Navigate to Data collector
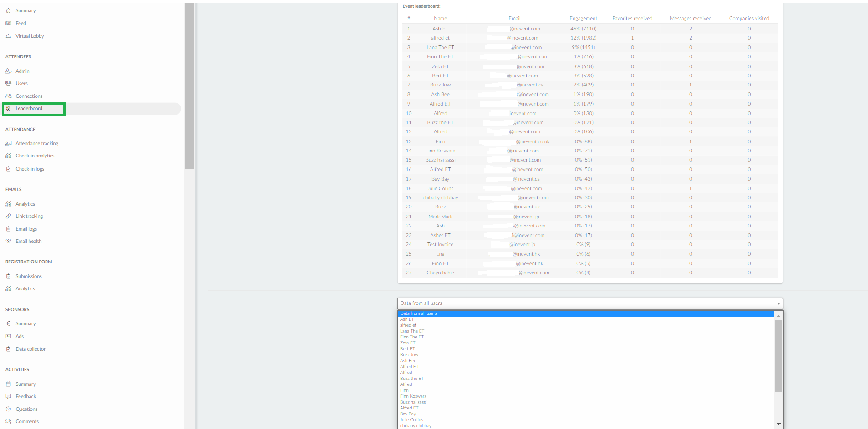 30,349
